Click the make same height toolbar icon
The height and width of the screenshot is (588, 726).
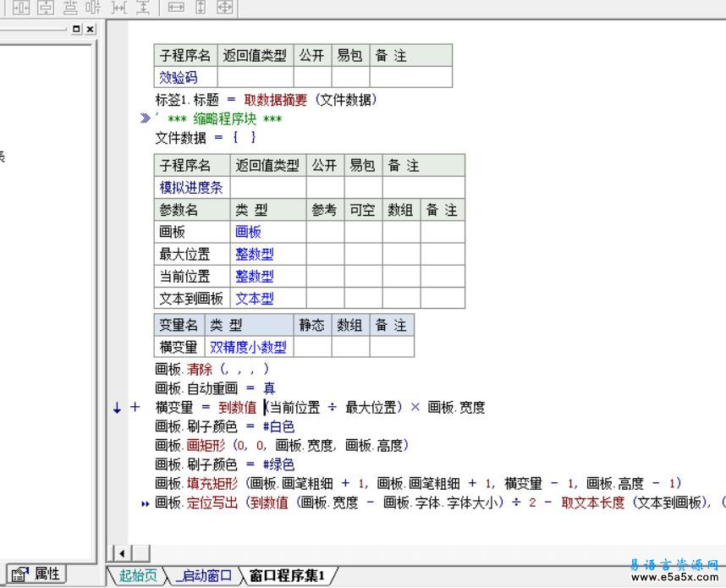click(201, 7)
